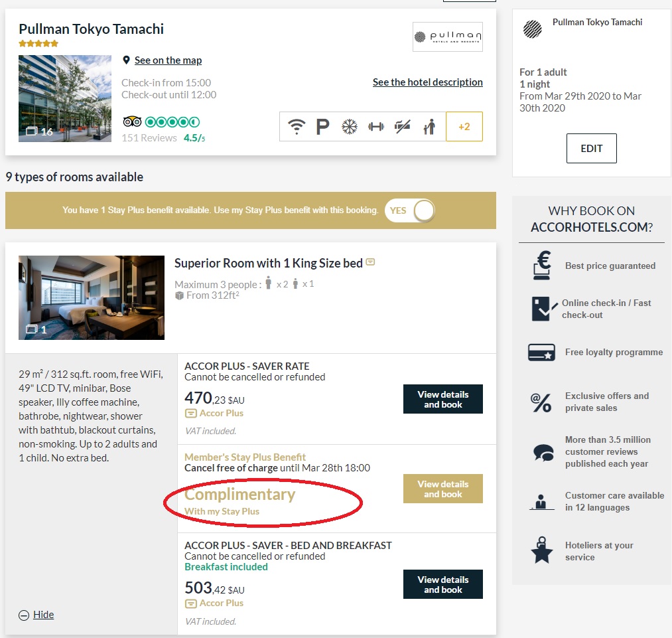
Task: Expand the +2 more amenities box
Action: (464, 127)
